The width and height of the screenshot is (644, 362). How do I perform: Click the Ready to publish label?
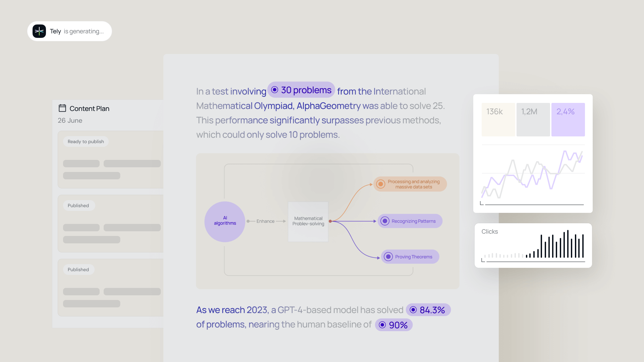tap(86, 141)
